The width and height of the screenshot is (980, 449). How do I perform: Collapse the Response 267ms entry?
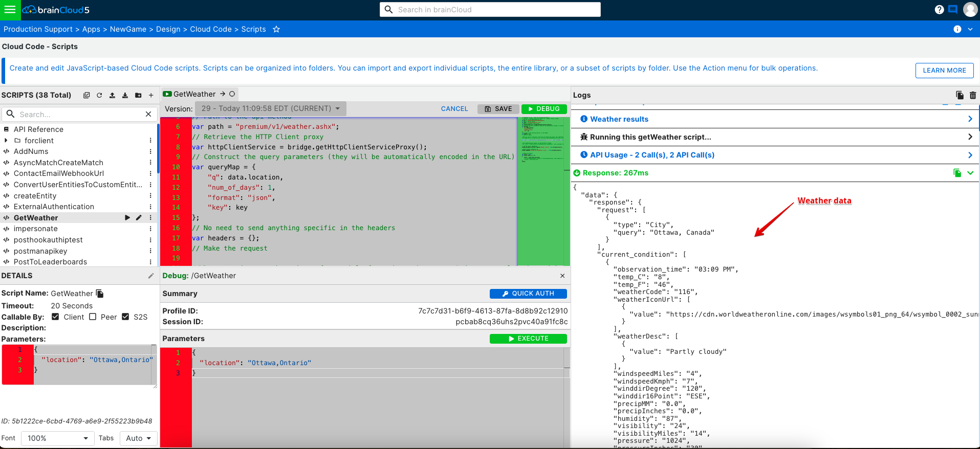970,173
